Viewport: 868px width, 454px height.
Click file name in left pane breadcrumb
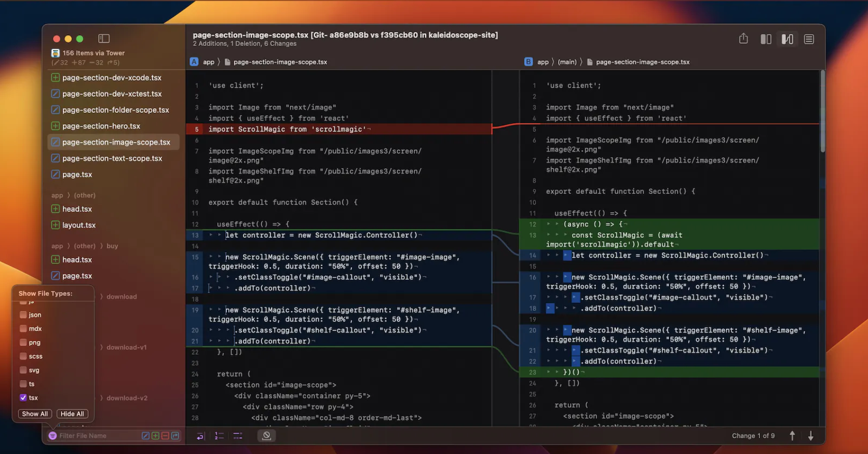pos(280,62)
